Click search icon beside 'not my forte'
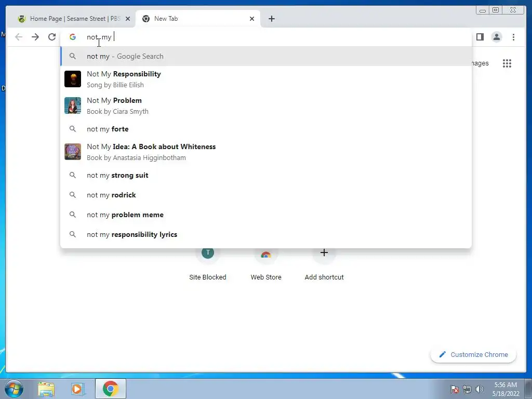The image size is (532, 399). point(73,129)
